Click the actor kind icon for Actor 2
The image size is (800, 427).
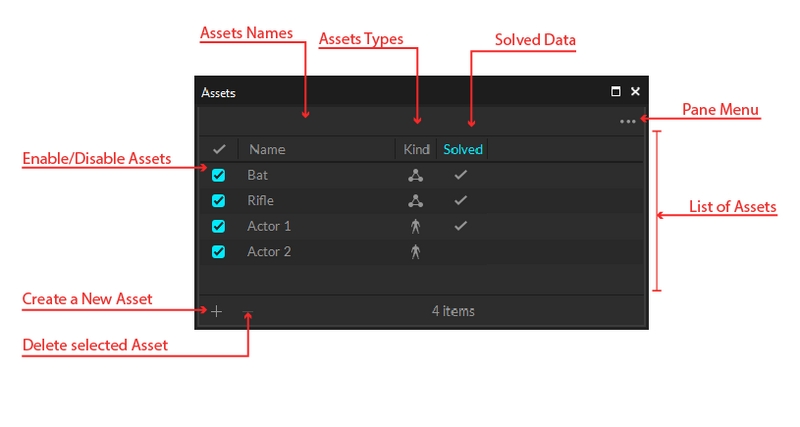(416, 252)
